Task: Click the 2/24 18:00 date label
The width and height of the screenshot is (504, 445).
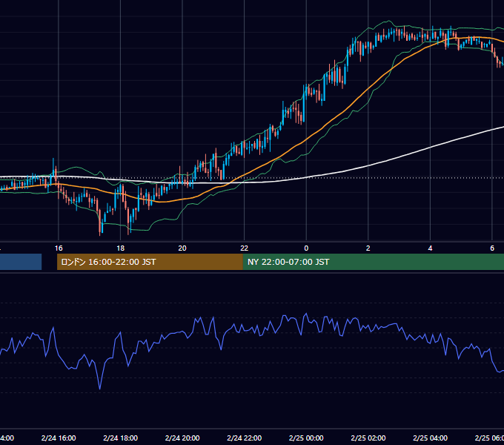Action: click(x=121, y=438)
